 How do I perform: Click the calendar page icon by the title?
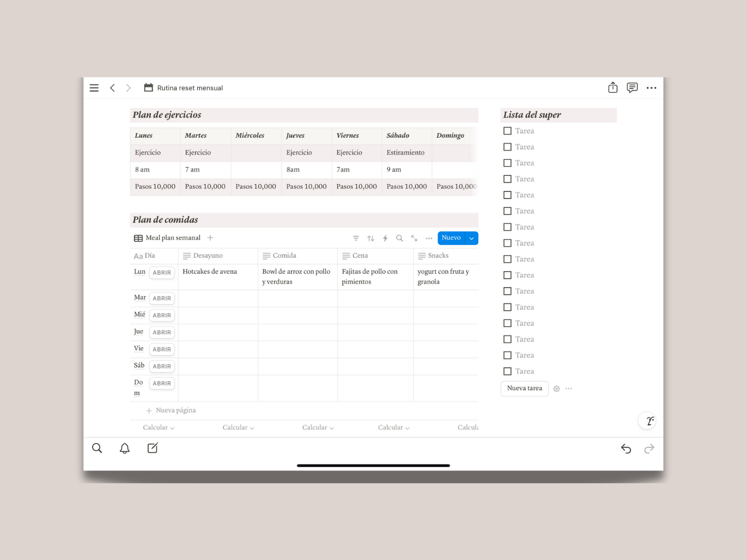(148, 88)
